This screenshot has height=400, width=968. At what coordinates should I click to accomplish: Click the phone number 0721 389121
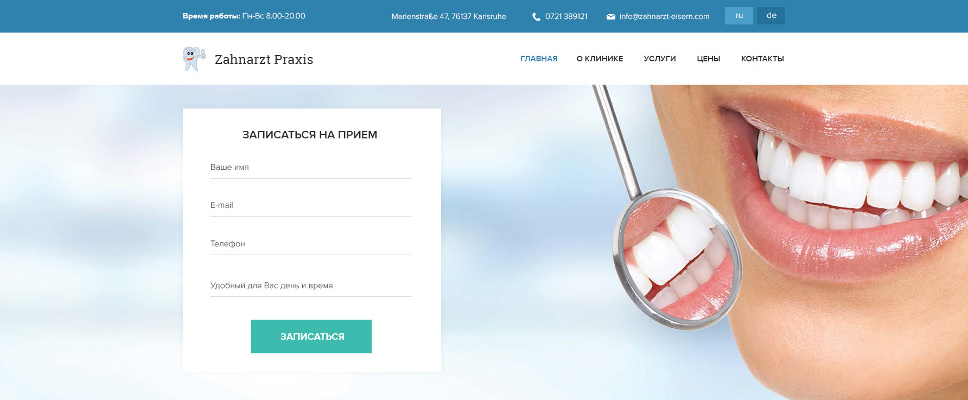(x=566, y=17)
